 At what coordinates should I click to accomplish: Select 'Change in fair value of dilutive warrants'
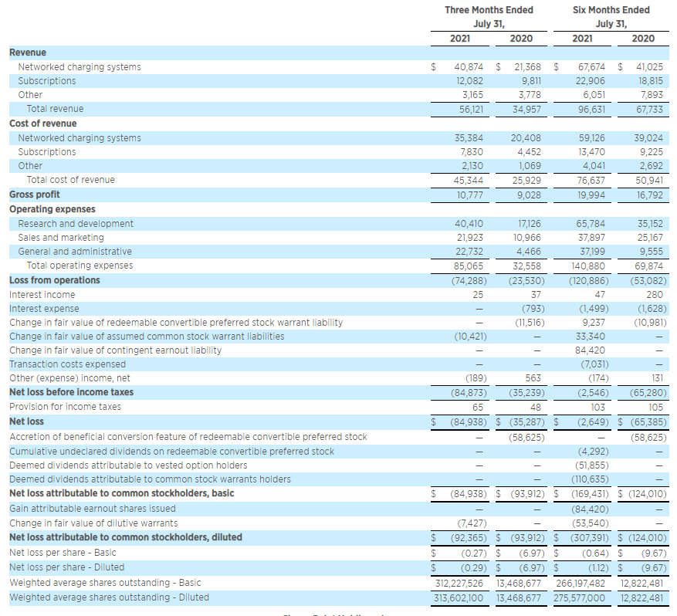(93, 523)
